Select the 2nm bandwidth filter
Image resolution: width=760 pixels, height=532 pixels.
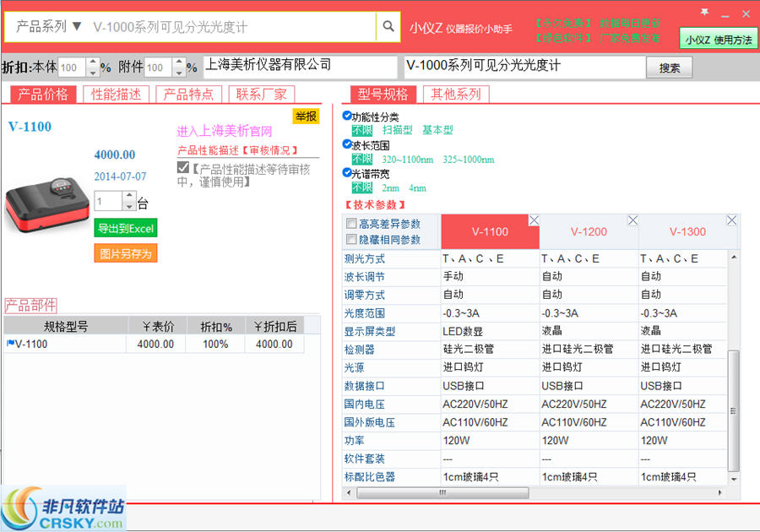pyautogui.click(x=391, y=187)
